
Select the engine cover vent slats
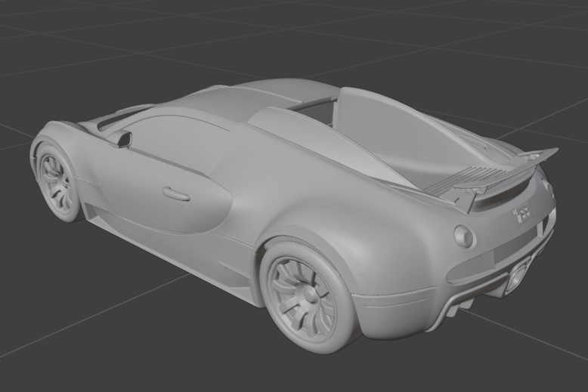(463, 180)
